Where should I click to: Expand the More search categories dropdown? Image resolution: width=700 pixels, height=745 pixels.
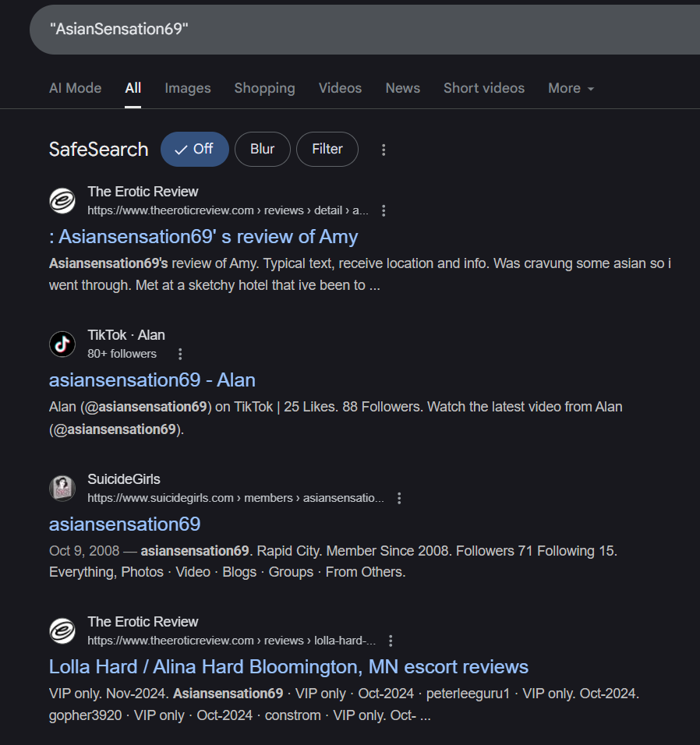(571, 88)
